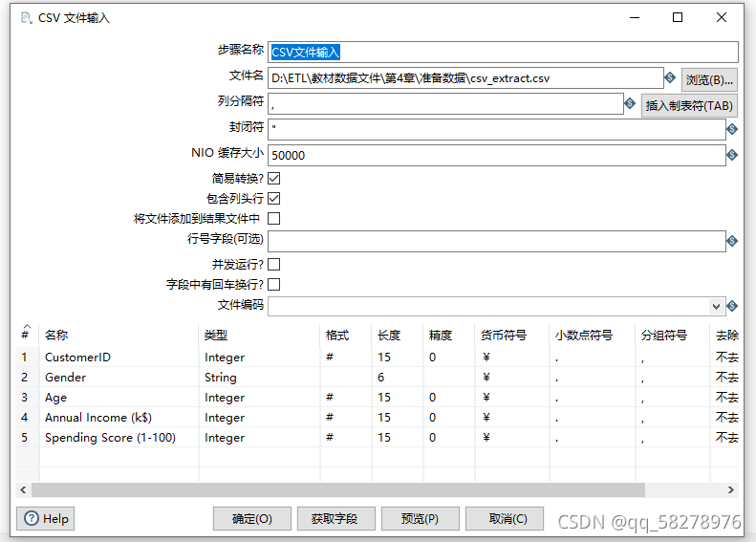Click the CSV 文件输入 window title icon
Viewport: 756px width, 542px height.
coord(27,18)
